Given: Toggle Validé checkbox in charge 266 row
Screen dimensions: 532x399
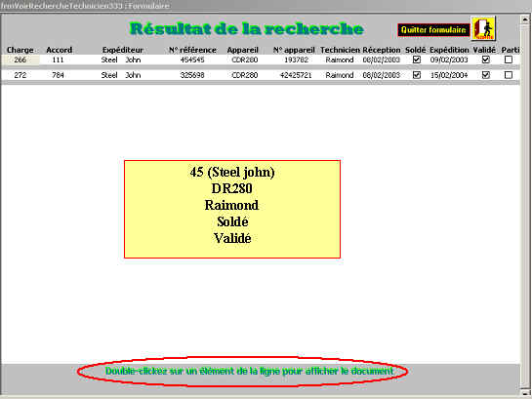Looking at the screenshot, I should coord(486,60).
